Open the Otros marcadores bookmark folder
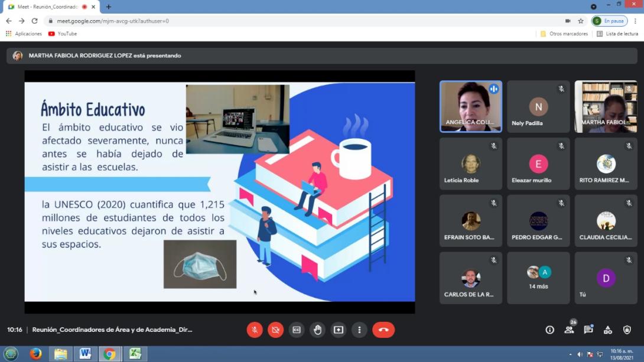The image size is (644, 362). (x=564, y=34)
